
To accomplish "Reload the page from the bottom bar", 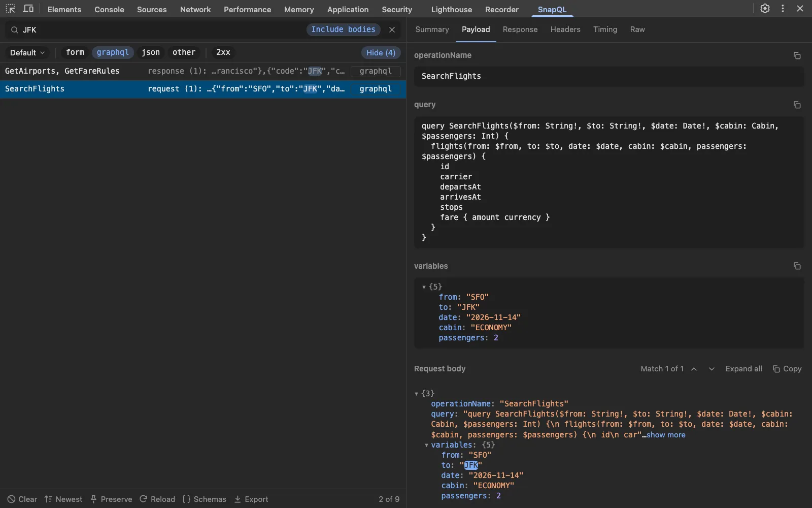I will 157,499.
